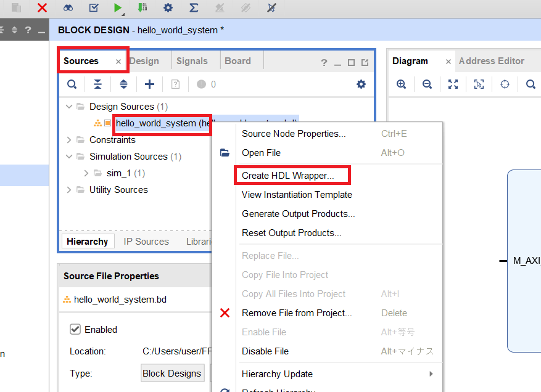The image size is (541, 392).
Task: Click the red X cancel icon in top toolbar
Action: point(42,7)
